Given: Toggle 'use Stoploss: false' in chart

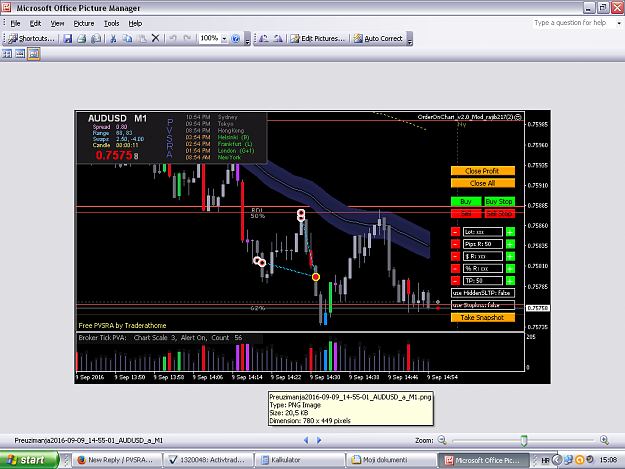Looking at the screenshot, I should pyautogui.click(x=483, y=305).
